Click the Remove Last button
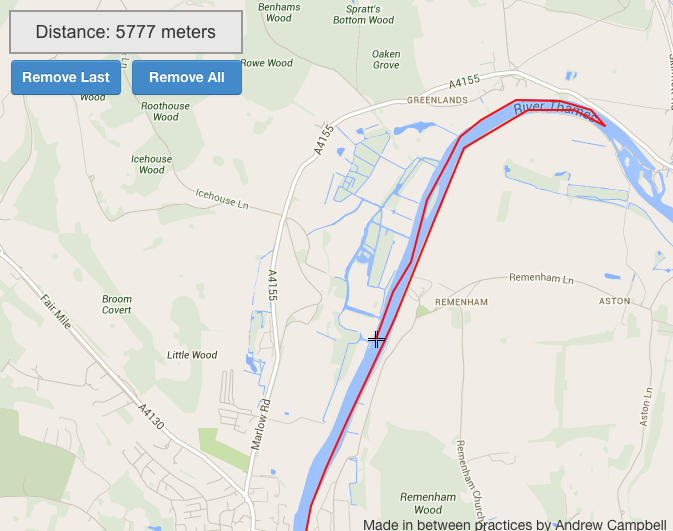 pos(66,77)
